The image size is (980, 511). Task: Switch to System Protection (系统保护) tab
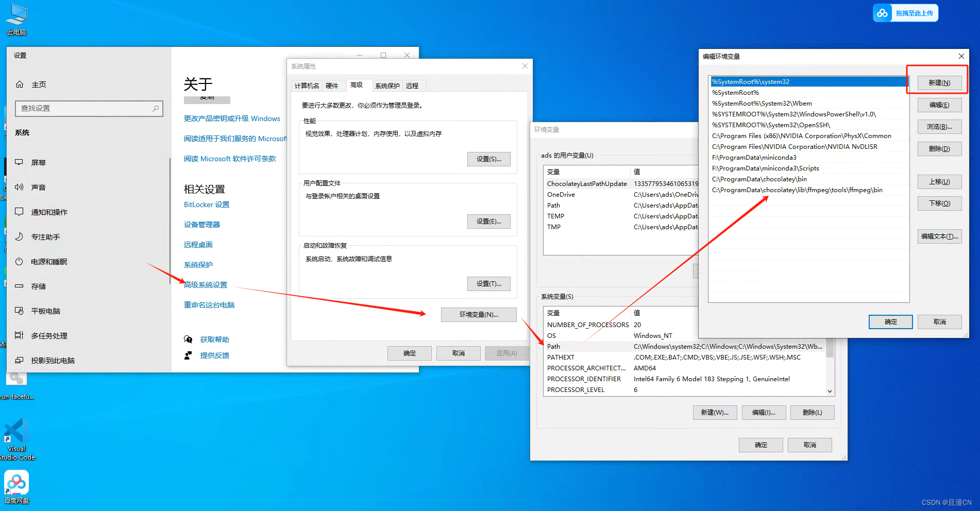tap(387, 86)
